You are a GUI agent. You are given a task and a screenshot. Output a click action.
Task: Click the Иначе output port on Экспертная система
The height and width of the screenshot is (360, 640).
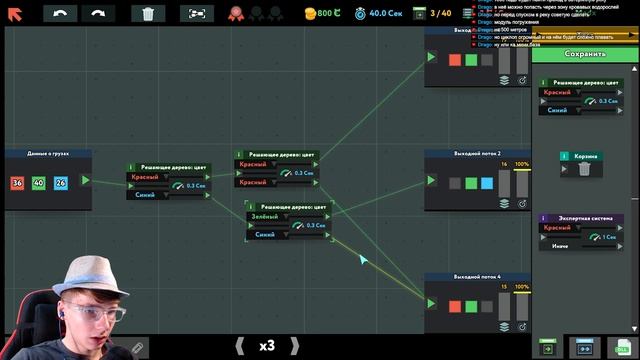(620, 246)
